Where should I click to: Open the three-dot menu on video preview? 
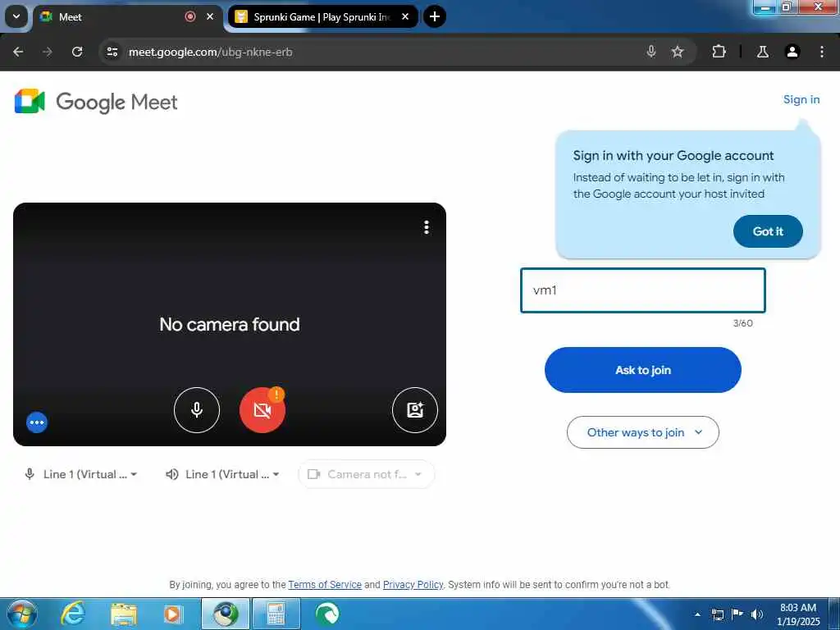pyautogui.click(x=427, y=227)
